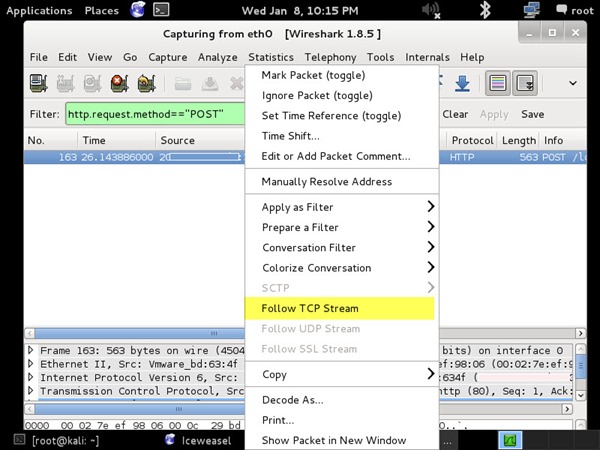Select packet 163 row in list
The width and height of the screenshot is (600, 450).
134,157
